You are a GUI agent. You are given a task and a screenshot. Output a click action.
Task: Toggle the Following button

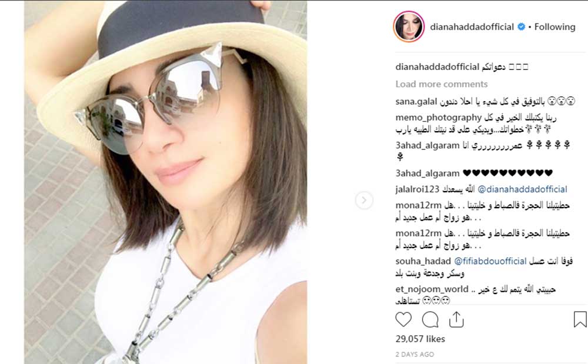click(554, 26)
